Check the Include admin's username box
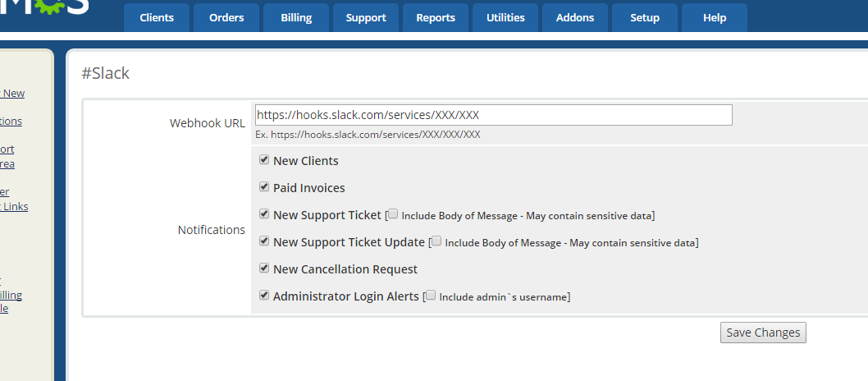This screenshot has width=868, height=381. pos(432,296)
